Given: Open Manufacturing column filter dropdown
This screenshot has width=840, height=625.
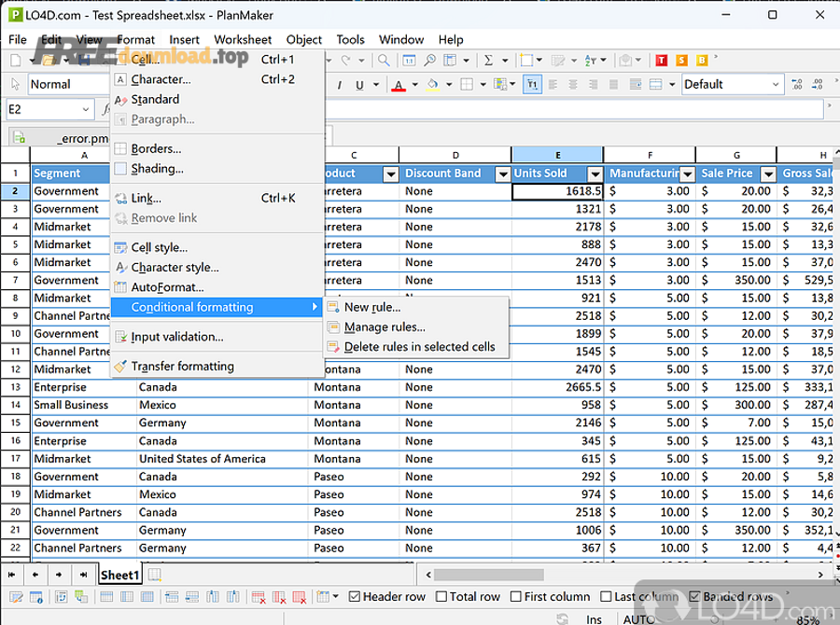Looking at the screenshot, I should pyautogui.click(x=688, y=174).
